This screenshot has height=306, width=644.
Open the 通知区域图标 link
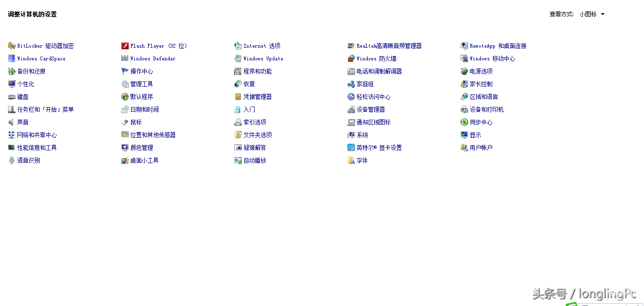[x=374, y=122]
